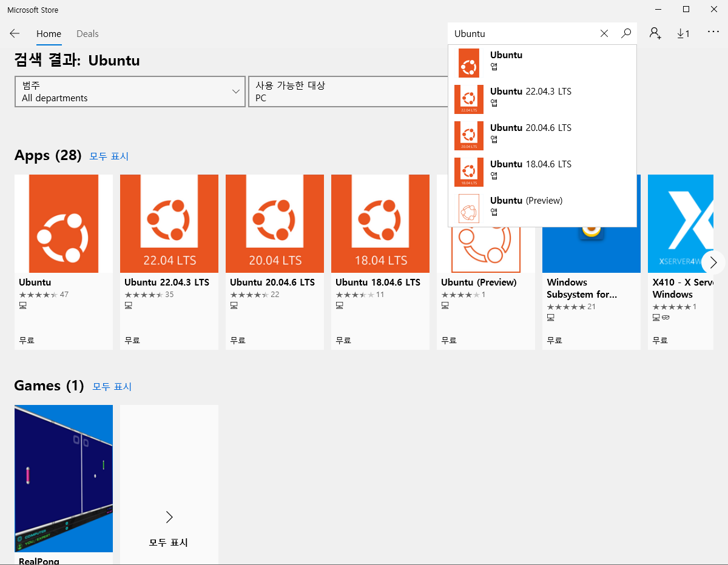The height and width of the screenshot is (565, 728).
Task: Go back with the arrow icon
Action: [15, 33]
